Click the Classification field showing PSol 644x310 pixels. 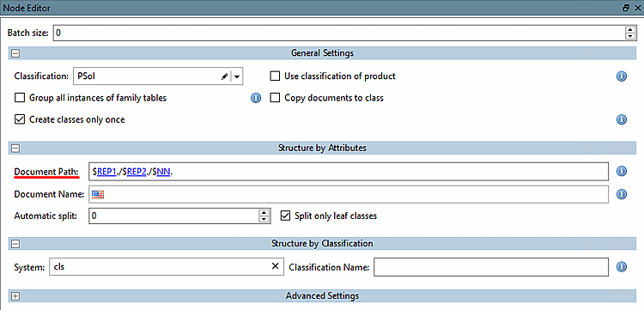point(158,76)
